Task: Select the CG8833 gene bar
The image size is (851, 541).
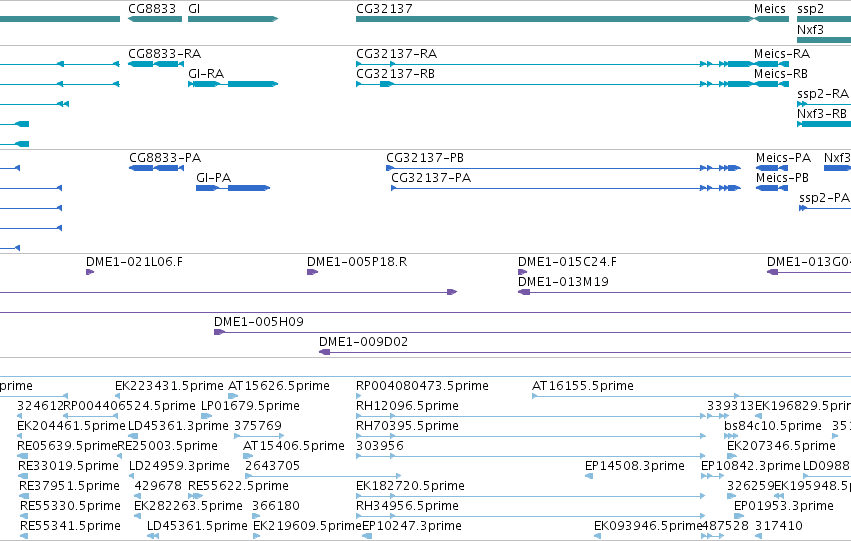Action: pos(155,19)
